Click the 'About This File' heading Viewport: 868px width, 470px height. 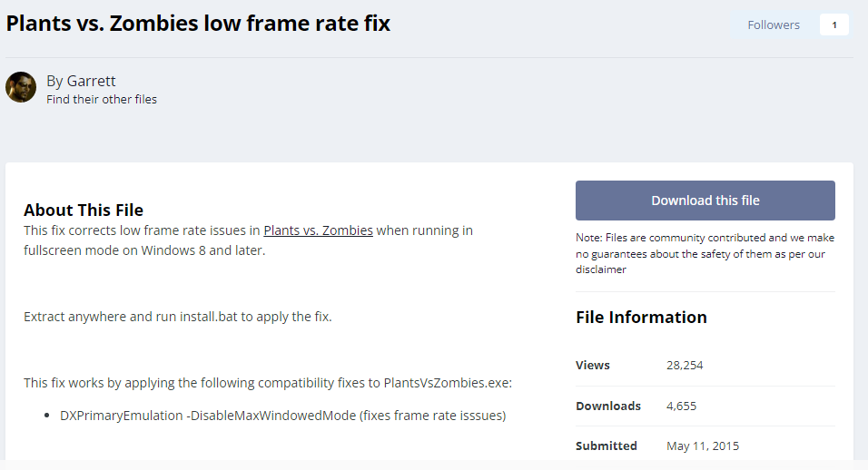[x=84, y=211]
